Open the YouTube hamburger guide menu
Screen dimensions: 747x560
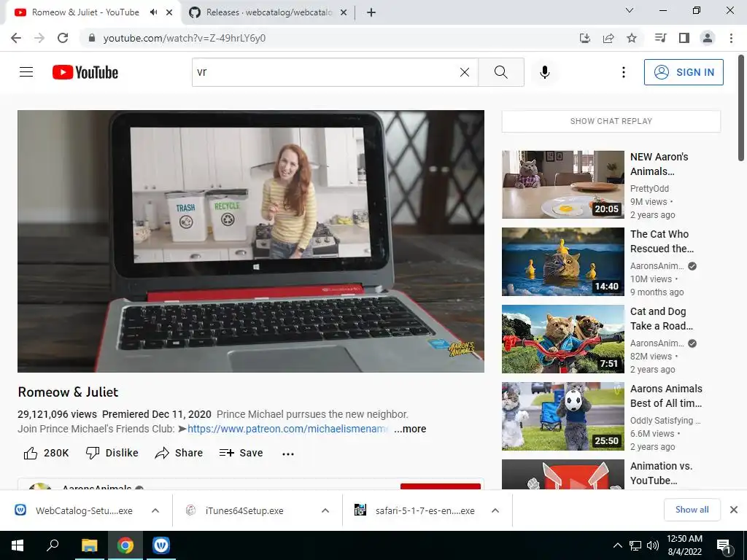[x=26, y=72]
